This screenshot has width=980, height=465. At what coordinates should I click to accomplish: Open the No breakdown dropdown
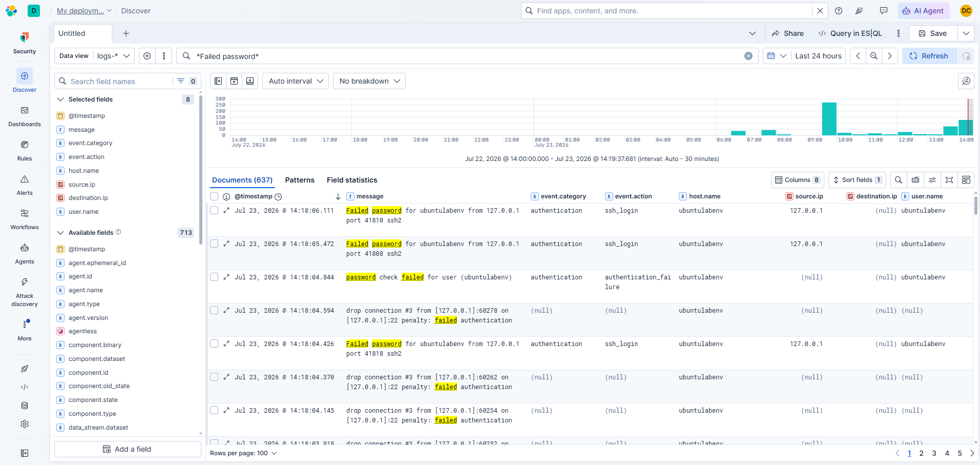(x=369, y=81)
